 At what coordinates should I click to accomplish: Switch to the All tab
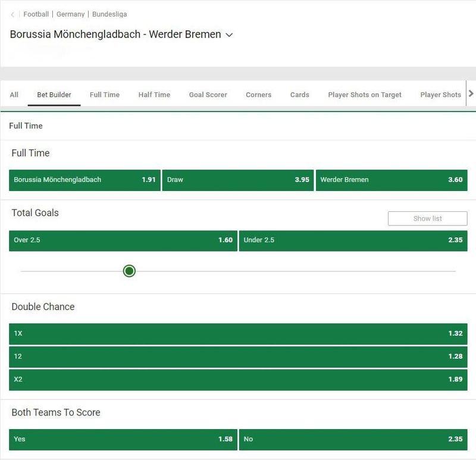click(x=14, y=95)
